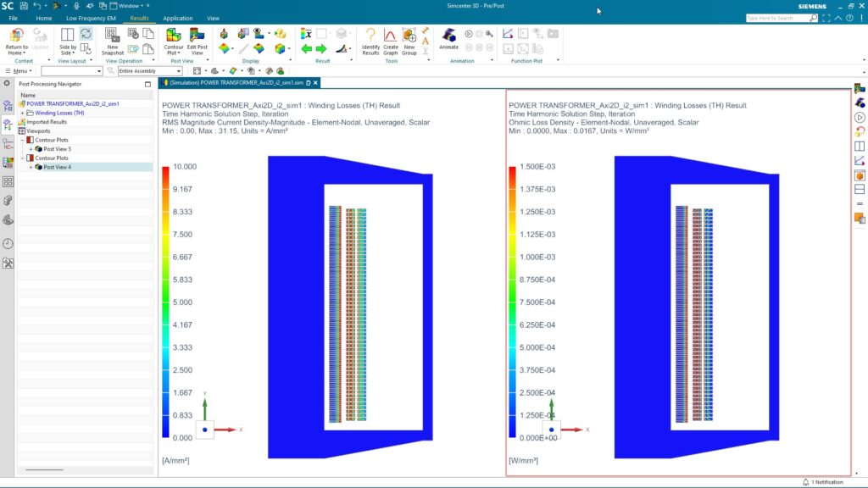Close the POWER TRANSFORMER sim document tab
Image resolution: width=868 pixels, height=488 pixels.
(318, 83)
